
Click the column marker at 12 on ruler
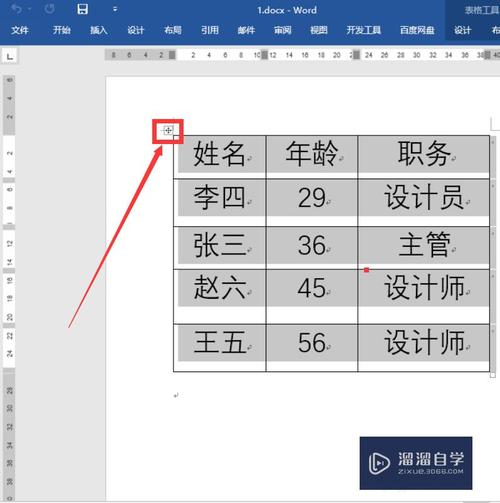[x=264, y=55]
